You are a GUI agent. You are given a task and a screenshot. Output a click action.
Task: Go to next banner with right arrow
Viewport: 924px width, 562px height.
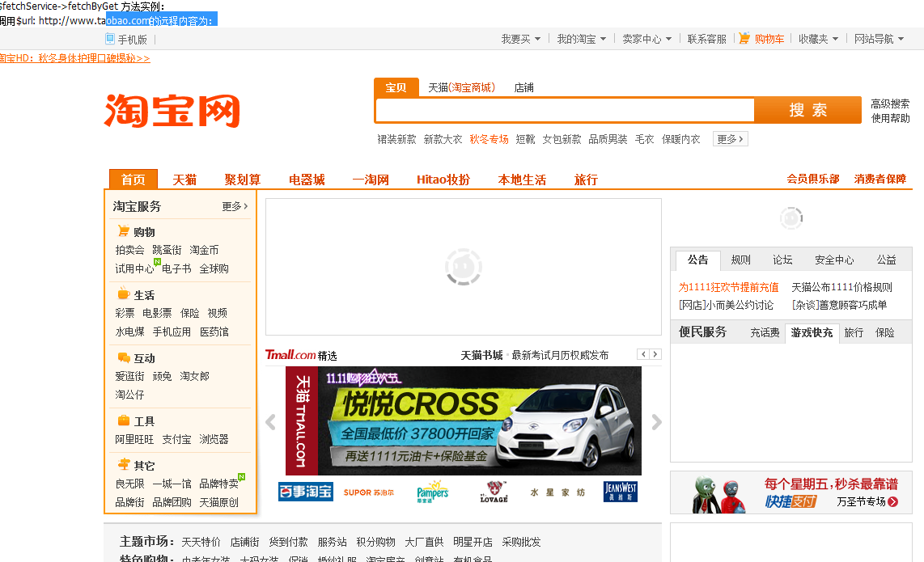click(656, 422)
